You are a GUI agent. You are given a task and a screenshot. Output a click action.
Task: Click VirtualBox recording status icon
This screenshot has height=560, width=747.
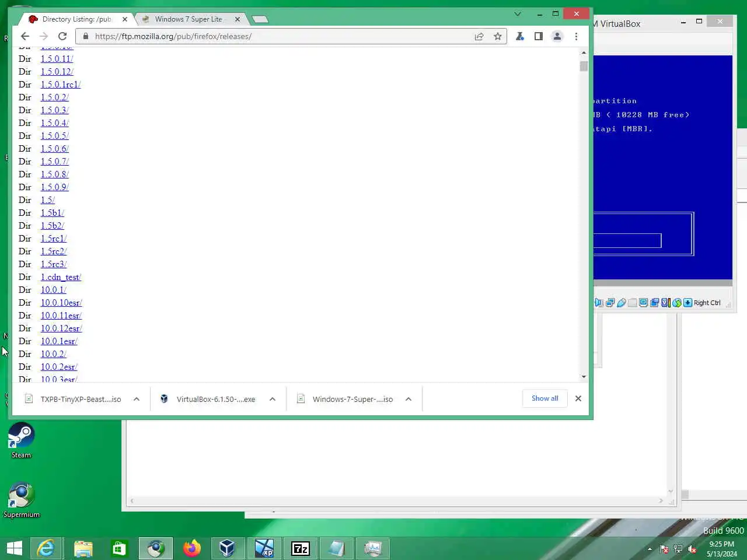click(x=654, y=303)
